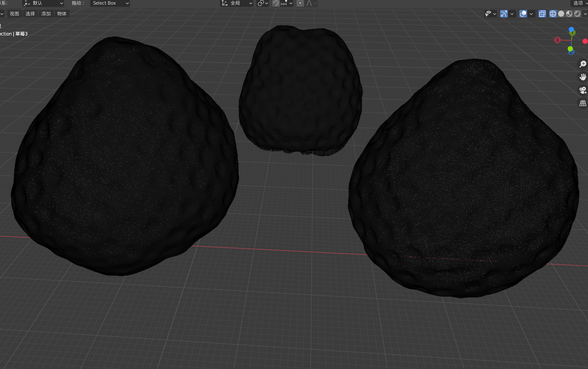Open the 物体 (Object) menu

(62, 14)
